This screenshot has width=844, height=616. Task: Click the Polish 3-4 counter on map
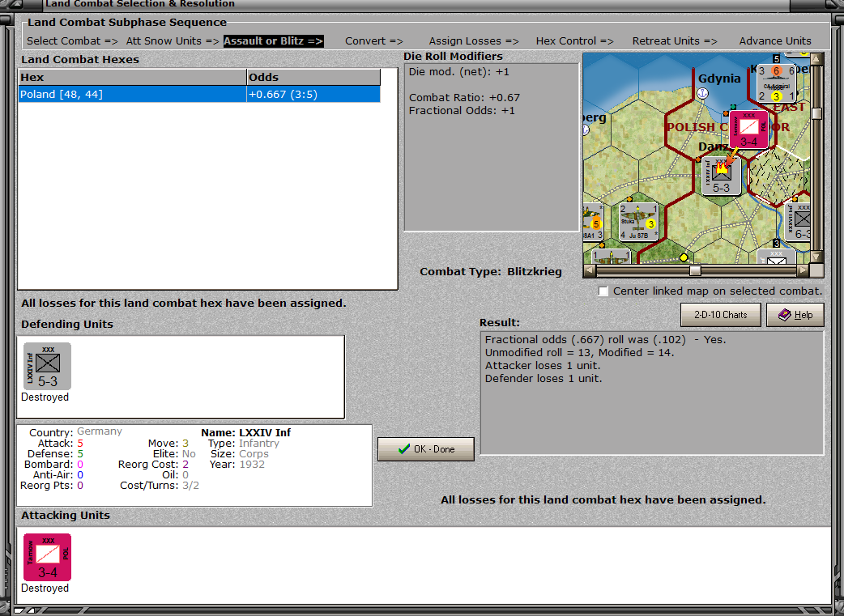[x=748, y=130]
